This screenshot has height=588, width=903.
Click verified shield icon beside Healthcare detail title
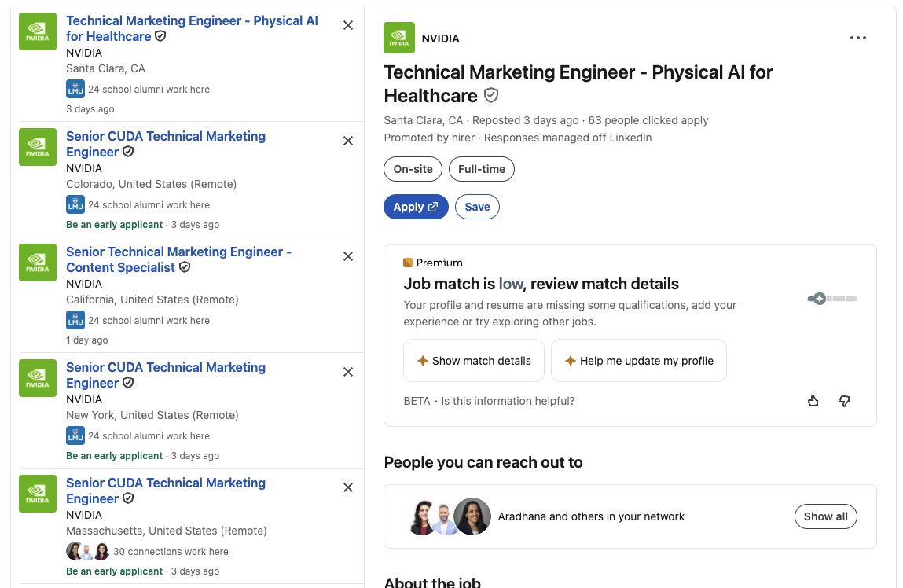coord(490,96)
